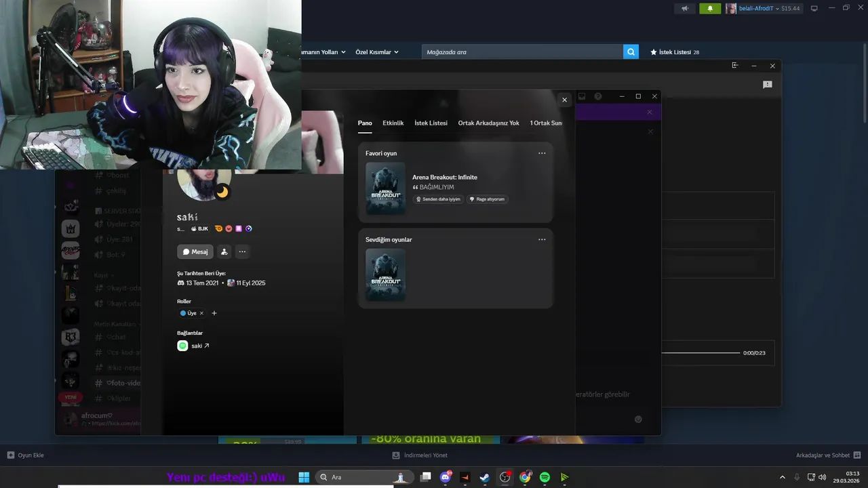868x488 pixels.
Task: Expand the Özel Kısımlar dropdown in Steam
Action: click(377, 52)
